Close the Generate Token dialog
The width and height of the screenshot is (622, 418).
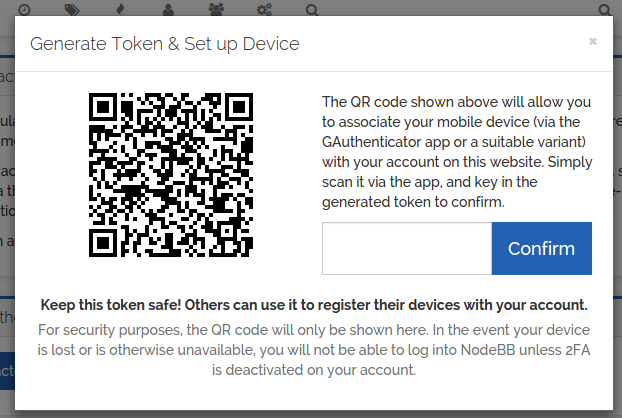[x=593, y=42]
